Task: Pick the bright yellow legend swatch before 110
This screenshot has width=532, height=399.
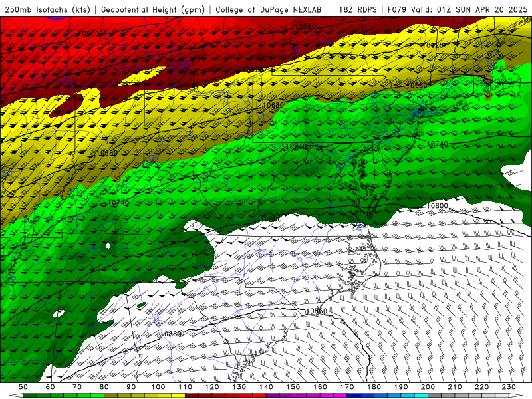Action: click(x=178, y=396)
